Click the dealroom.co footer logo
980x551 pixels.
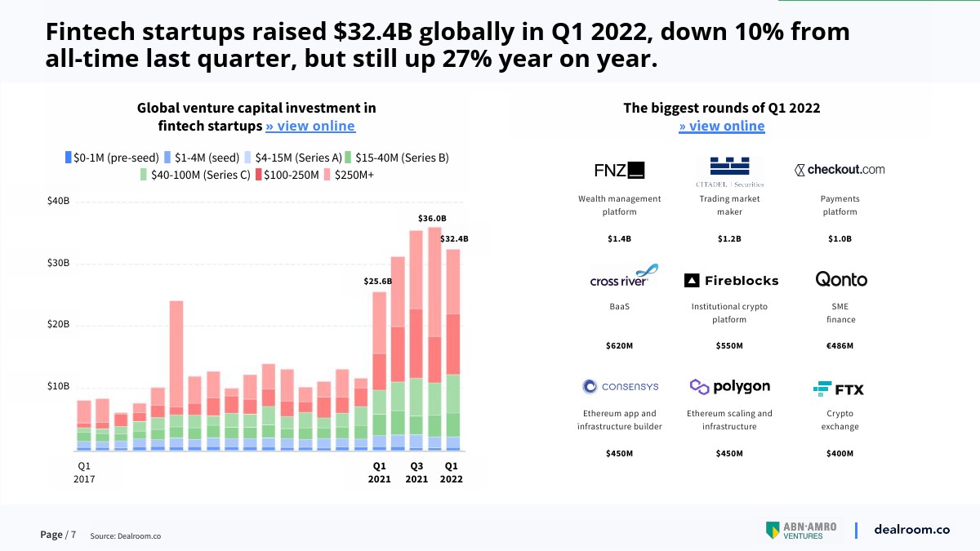pos(911,530)
